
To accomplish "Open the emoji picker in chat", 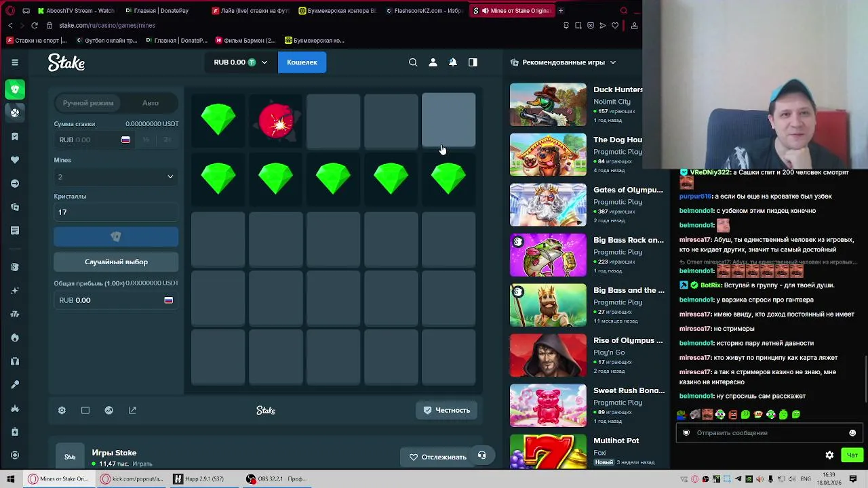I will (852, 432).
